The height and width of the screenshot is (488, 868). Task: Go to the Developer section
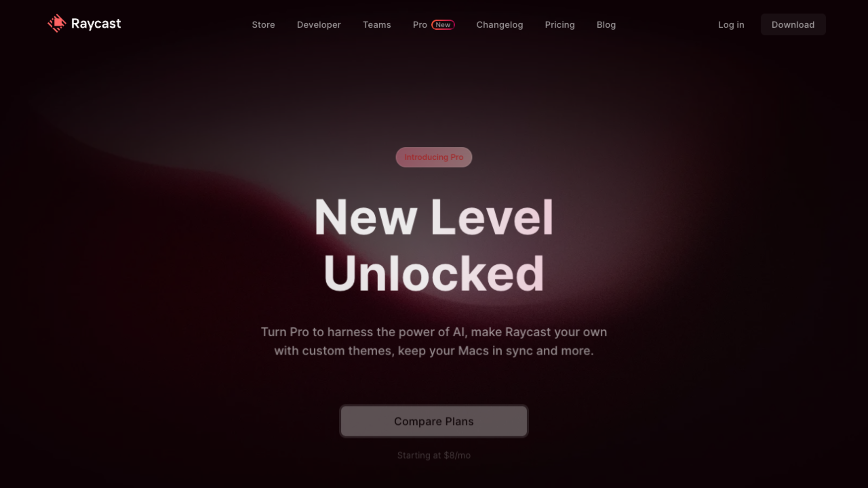(319, 25)
